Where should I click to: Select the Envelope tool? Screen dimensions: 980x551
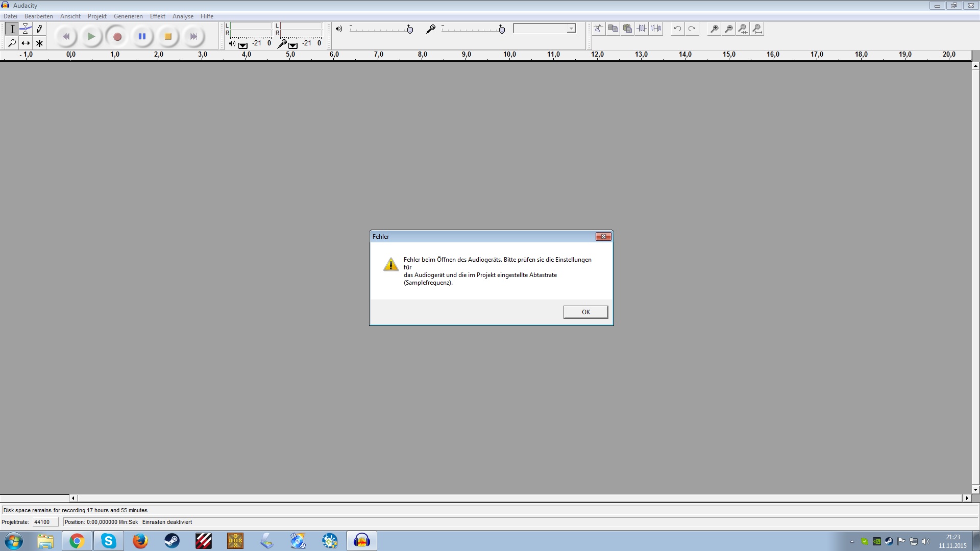tap(26, 29)
